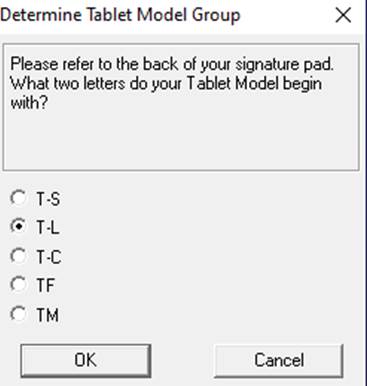The height and width of the screenshot is (386, 367).
Task: Click the TF label text
Action: 45,286
